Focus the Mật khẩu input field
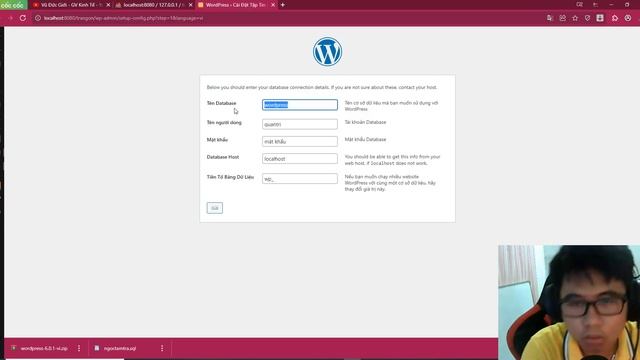The width and height of the screenshot is (640, 360). [x=300, y=141]
